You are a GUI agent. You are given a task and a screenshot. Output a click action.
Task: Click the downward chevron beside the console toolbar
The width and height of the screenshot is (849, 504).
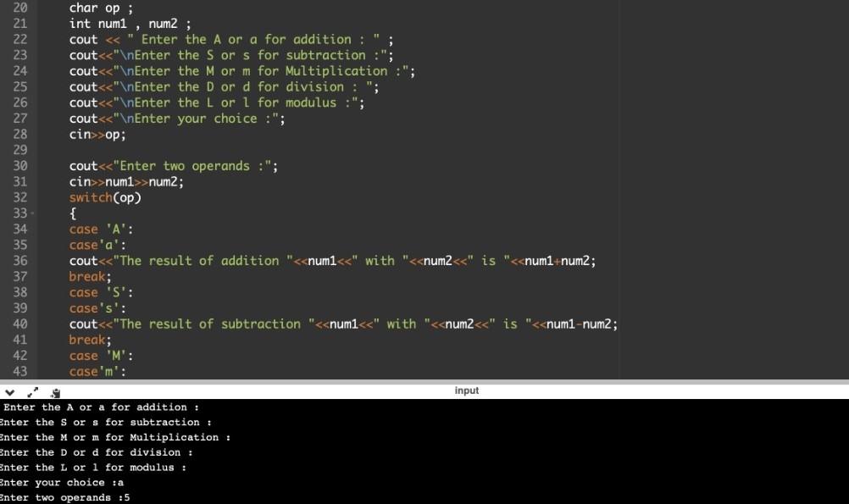10,392
